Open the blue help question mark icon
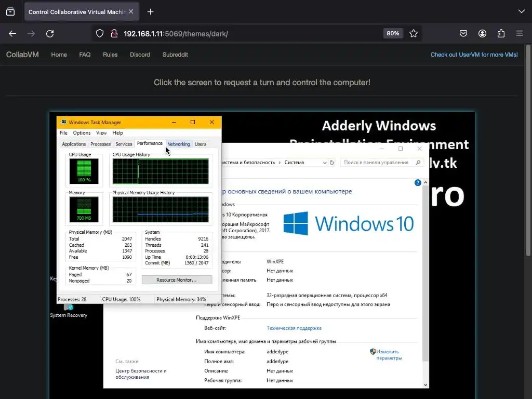 coord(418,183)
